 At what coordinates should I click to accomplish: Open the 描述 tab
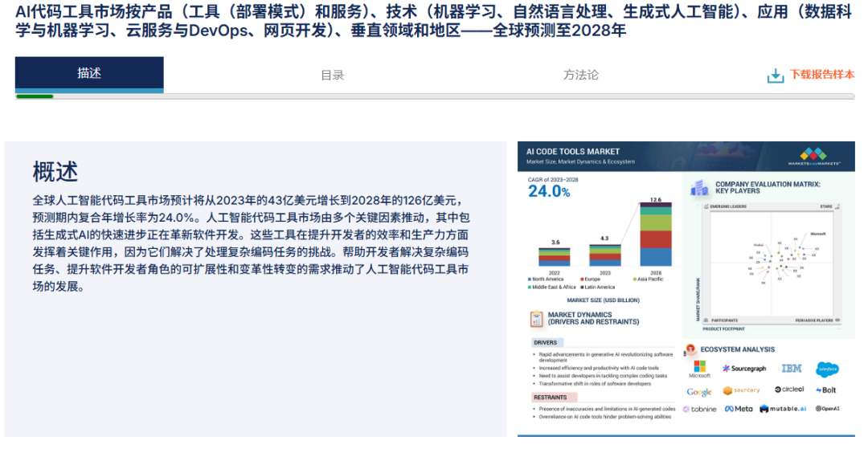coord(89,74)
